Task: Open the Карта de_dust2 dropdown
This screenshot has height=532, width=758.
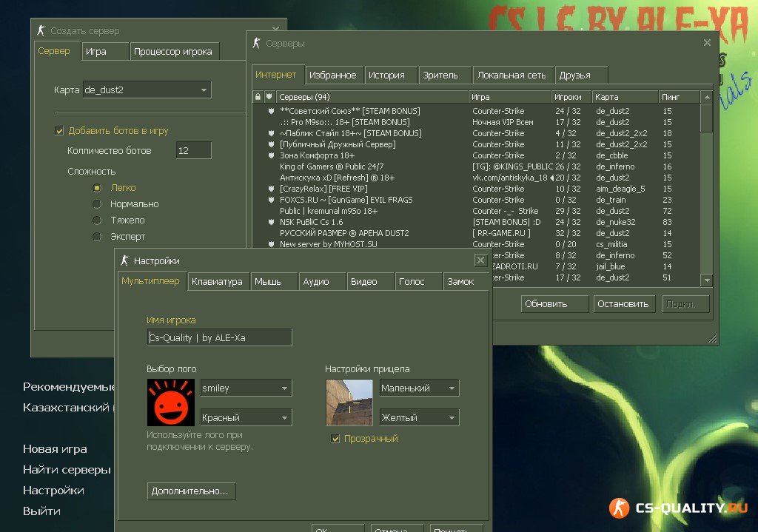Action: coord(204,90)
